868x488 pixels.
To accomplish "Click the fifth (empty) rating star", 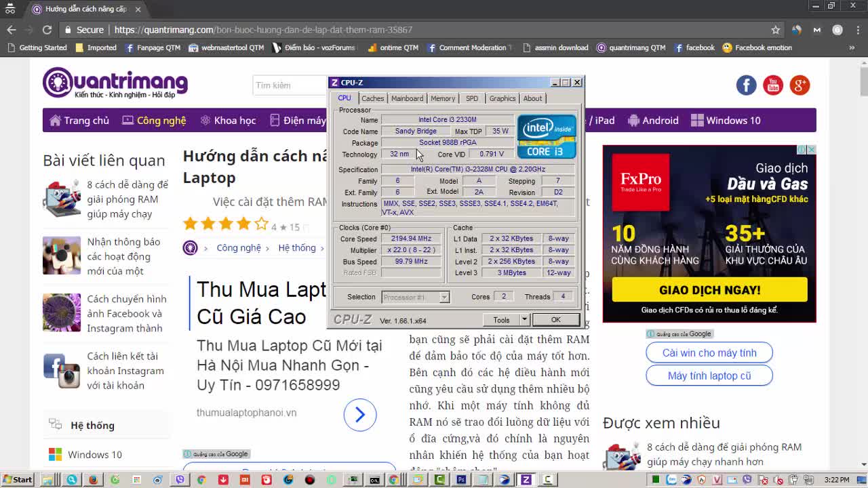I will click(261, 224).
